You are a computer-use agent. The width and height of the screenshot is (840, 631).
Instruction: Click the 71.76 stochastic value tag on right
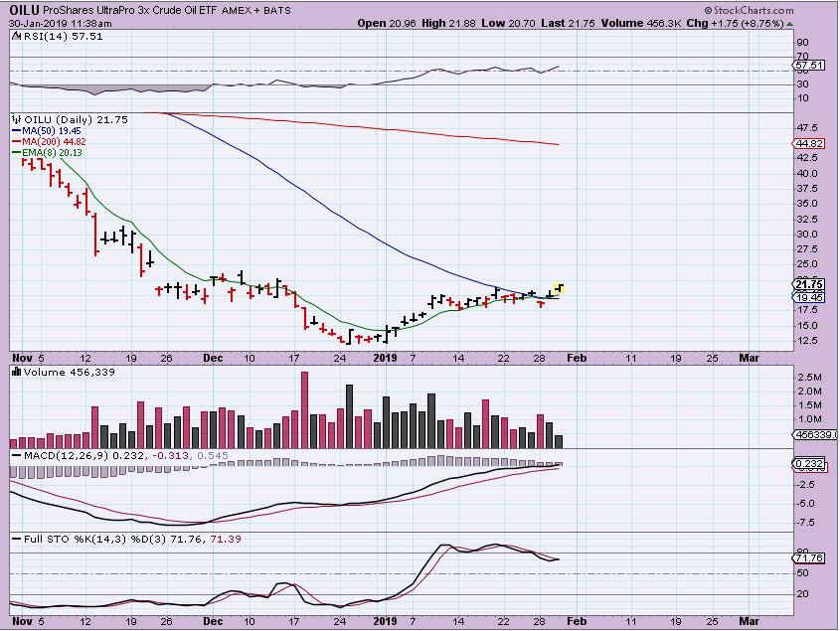tap(808, 558)
